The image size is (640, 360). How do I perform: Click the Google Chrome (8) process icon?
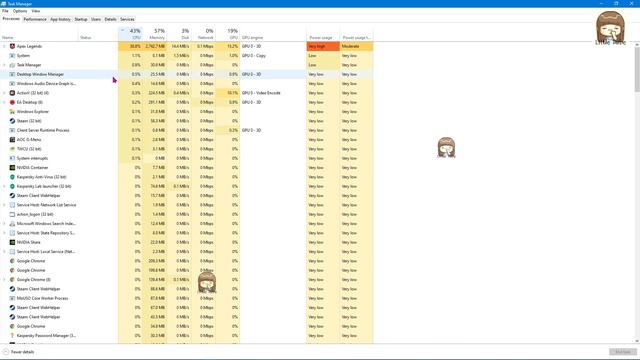coord(12,280)
